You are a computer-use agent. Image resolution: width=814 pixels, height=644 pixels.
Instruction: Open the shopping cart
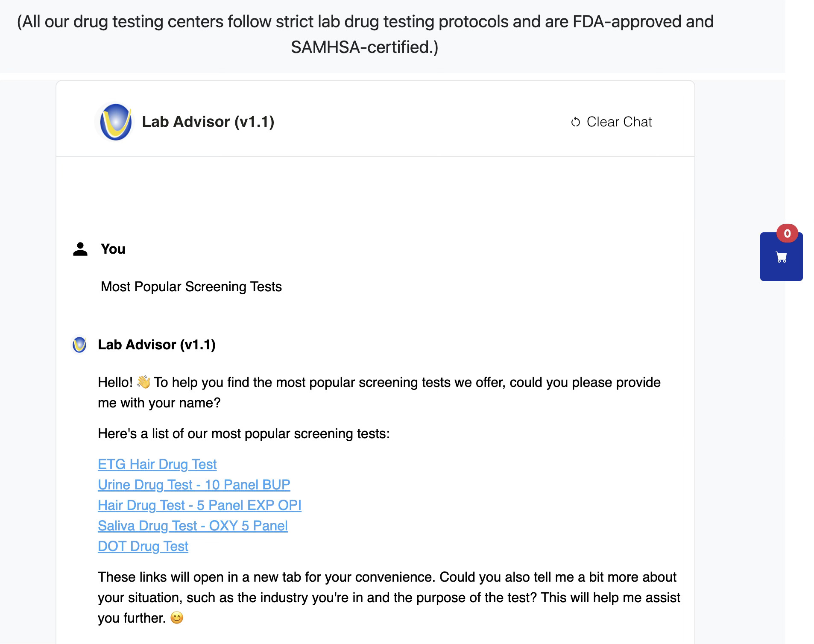(781, 257)
